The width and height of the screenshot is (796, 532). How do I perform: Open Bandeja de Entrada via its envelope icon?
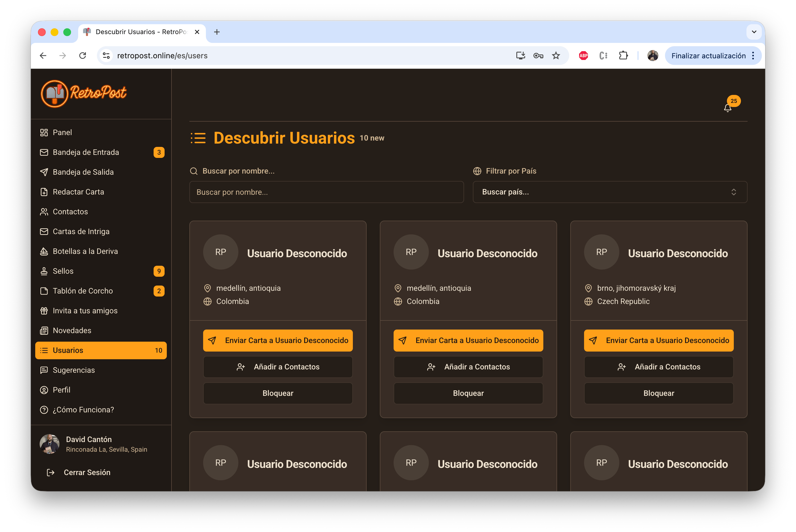click(44, 152)
